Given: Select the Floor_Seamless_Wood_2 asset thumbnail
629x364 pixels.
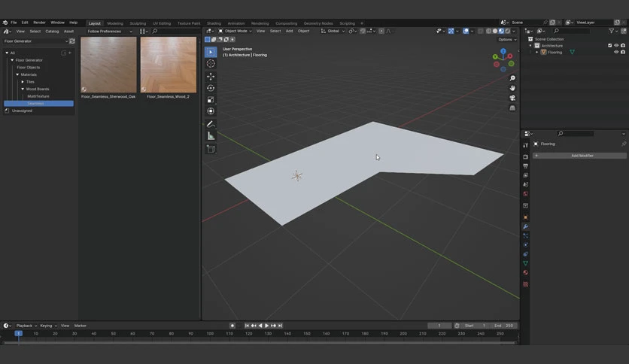Looking at the screenshot, I should [x=169, y=65].
